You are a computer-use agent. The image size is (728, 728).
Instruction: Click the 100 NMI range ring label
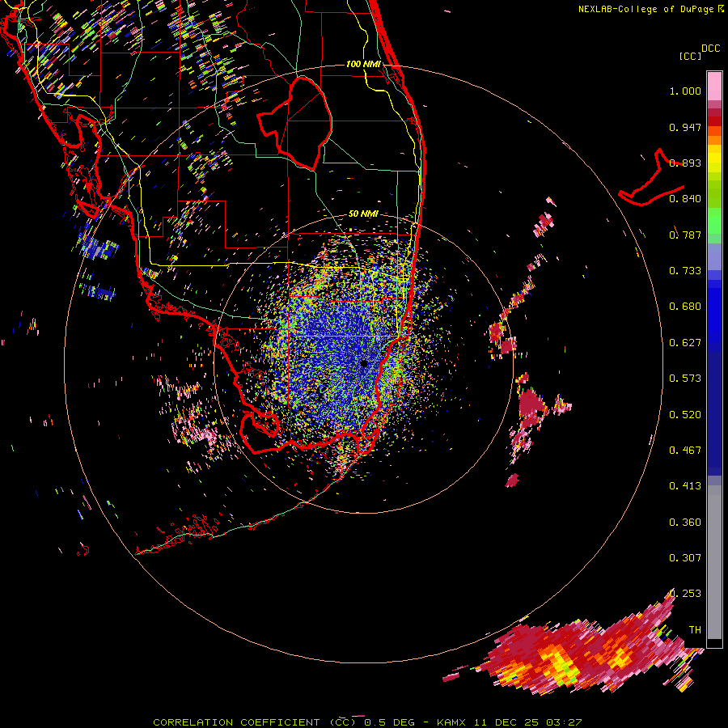(x=363, y=64)
